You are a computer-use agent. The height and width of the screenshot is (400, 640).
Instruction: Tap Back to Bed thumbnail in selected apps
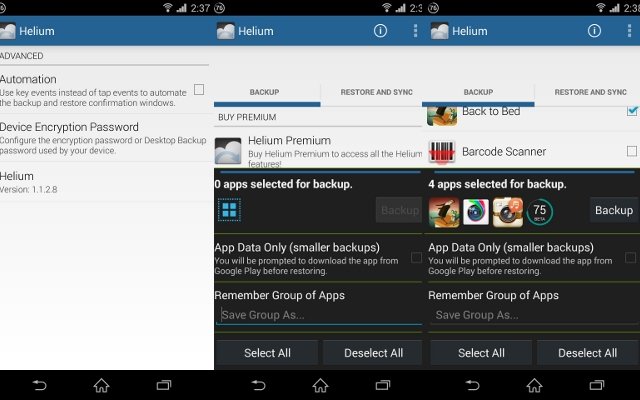point(444,212)
